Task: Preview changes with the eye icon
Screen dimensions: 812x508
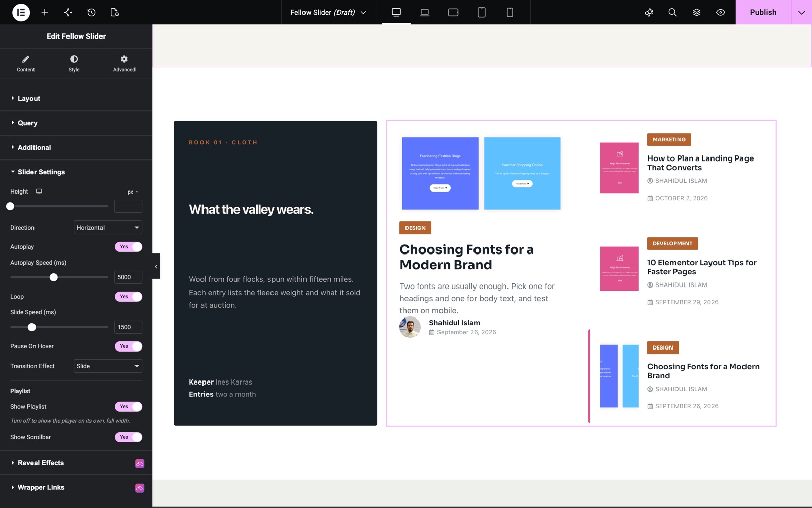Action: point(720,12)
